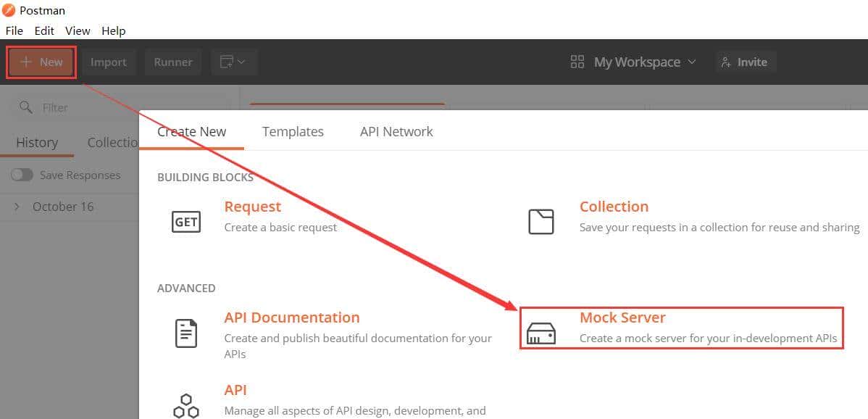This screenshot has height=419, width=868.
Task: Click the 'ADVANCED' section heading
Action: [186, 289]
